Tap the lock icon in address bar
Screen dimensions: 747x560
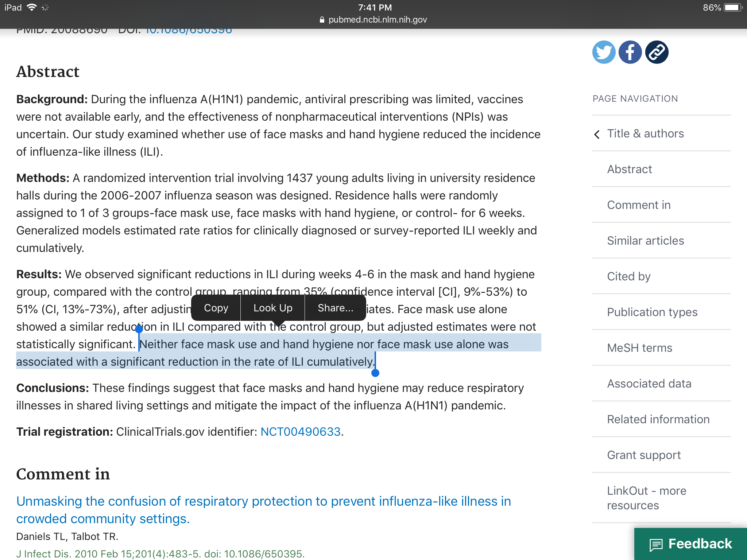click(x=322, y=20)
